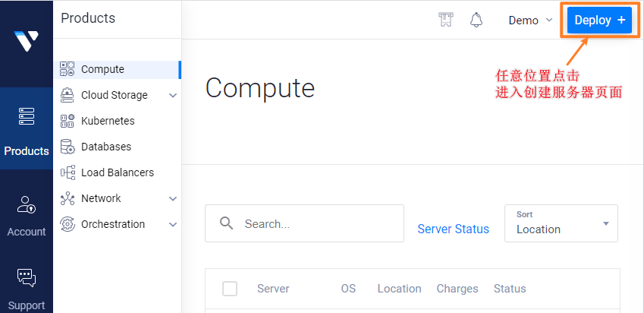644x313 pixels.
Task: Open the Account section icon
Action: click(27, 205)
